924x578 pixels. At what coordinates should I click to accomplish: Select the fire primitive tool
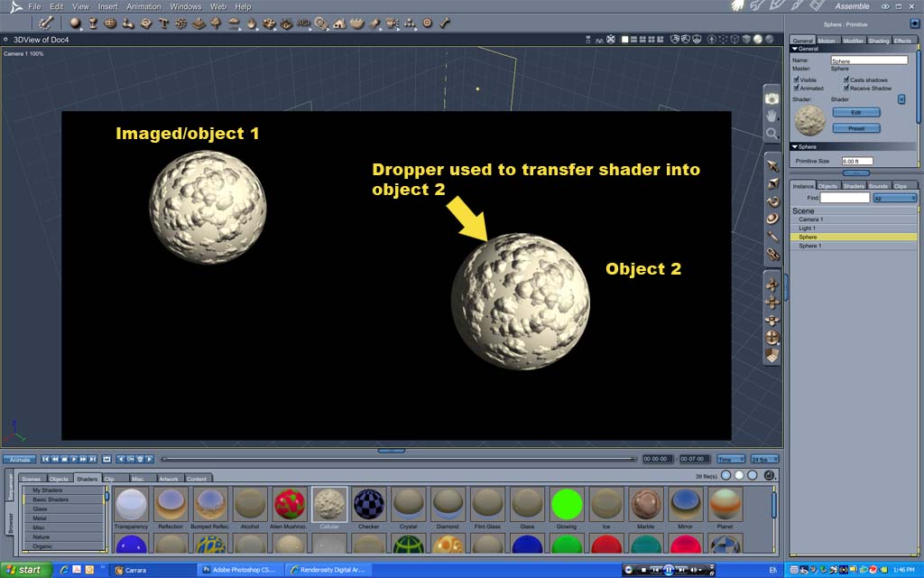point(252,23)
